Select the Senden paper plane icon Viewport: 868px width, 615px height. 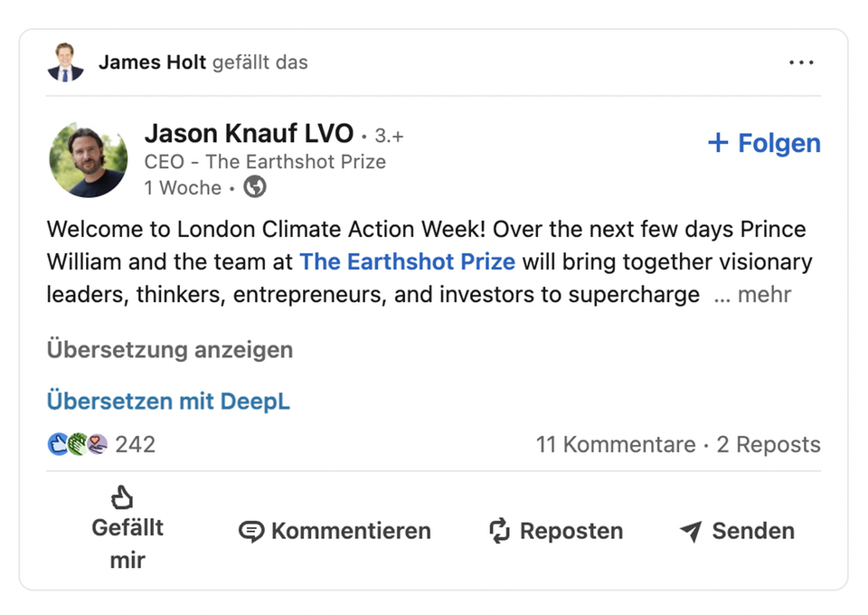coord(692,531)
